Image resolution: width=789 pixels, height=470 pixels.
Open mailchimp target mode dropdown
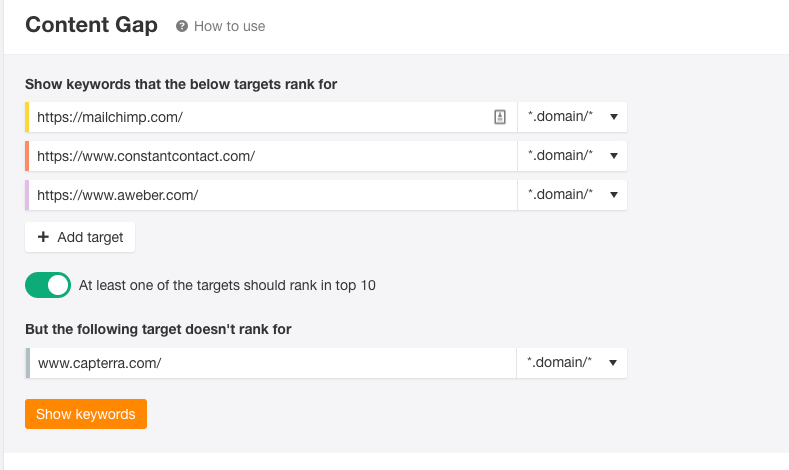click(x=573, y=117)
